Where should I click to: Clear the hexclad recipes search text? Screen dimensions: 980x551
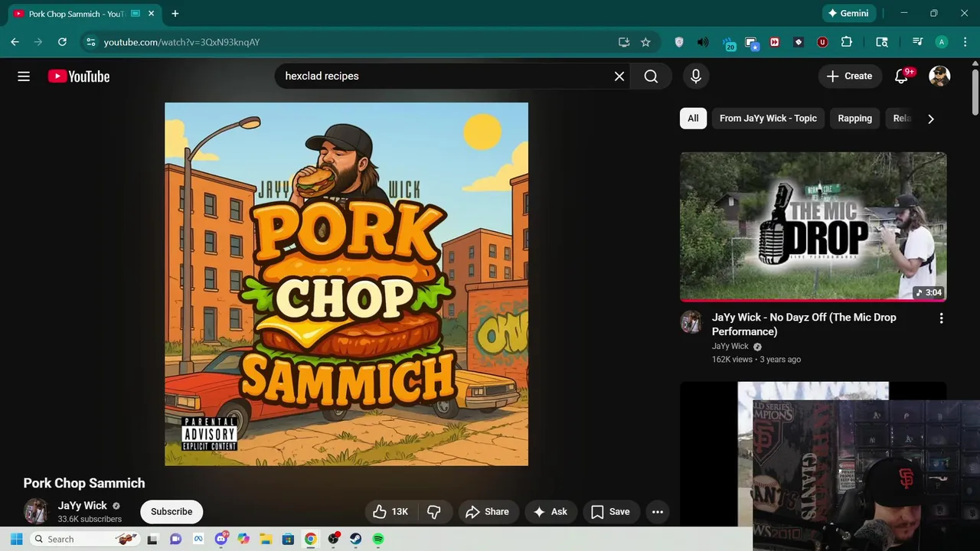(619, 76)
